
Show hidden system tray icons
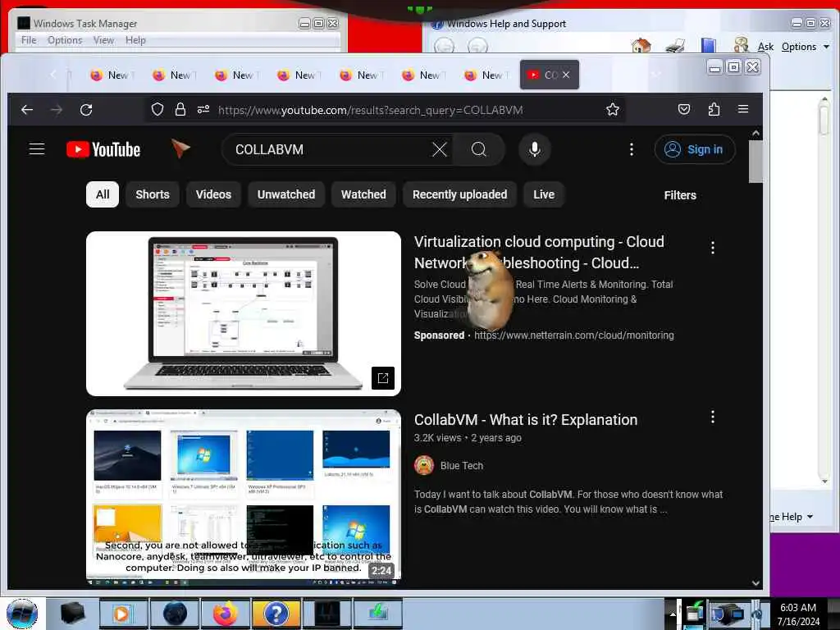click(x=673, y=614)
